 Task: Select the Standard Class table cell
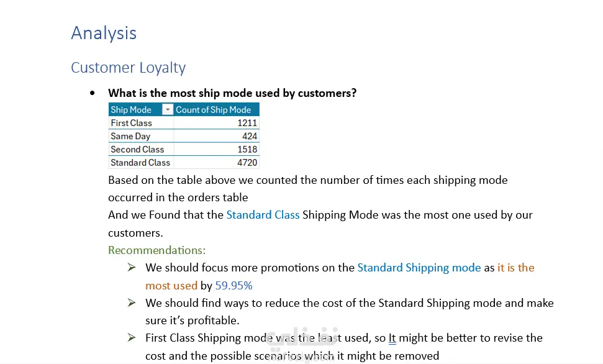pos(140,162)
